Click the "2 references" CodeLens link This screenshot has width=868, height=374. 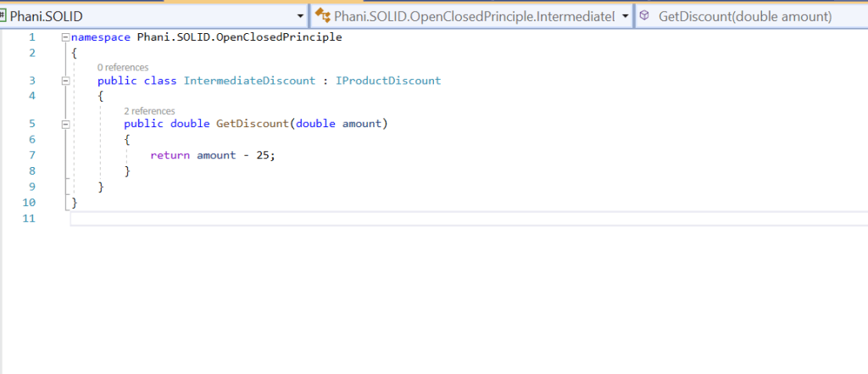click(149, 110)
